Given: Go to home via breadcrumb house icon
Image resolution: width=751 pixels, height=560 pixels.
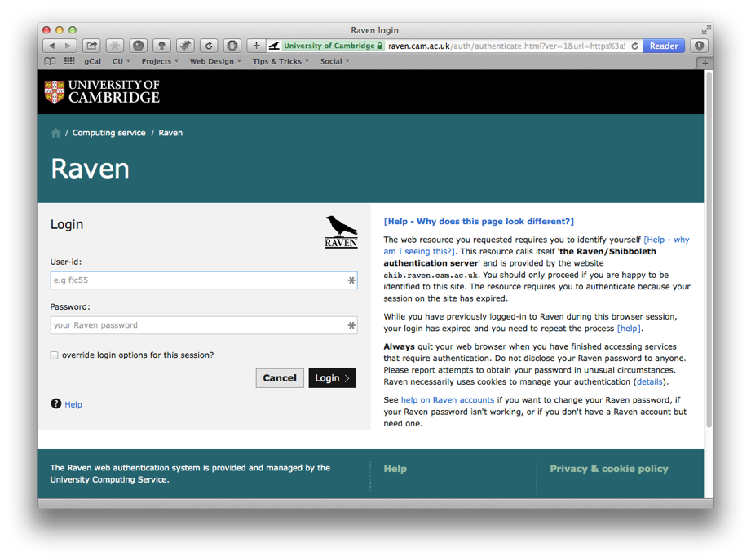Looking at the screenshot, I should tap(55, 133).
